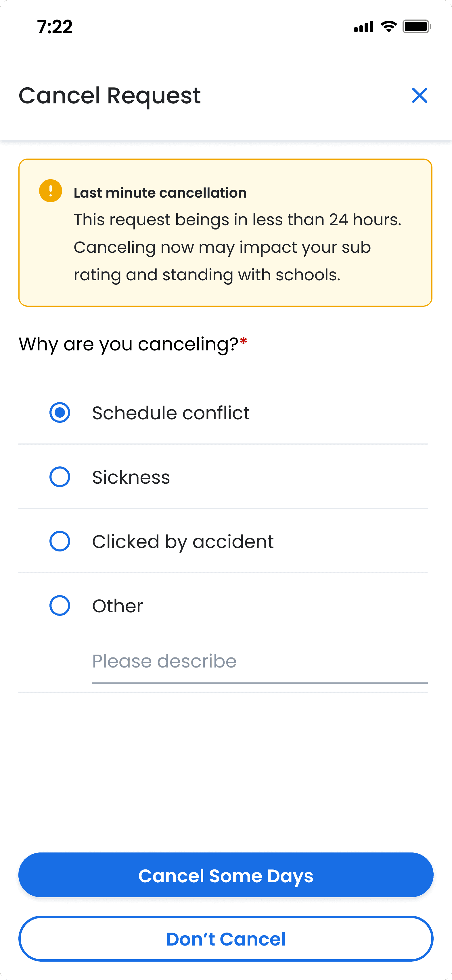This screenshot has height=980, width=452.
Task: Tap the orange warning exclamation icon
Action: tap(51, 191)
